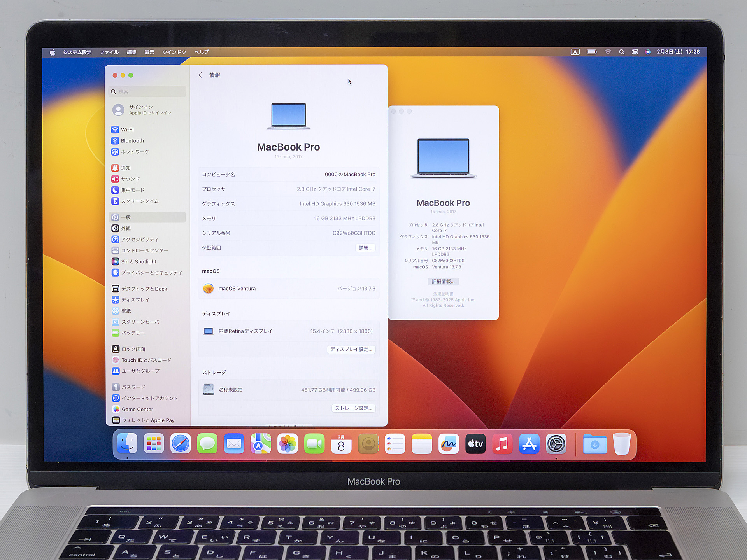The image size is (747, 560).
Task: Open the Apple menu
Action: click(x=53, y=52)
